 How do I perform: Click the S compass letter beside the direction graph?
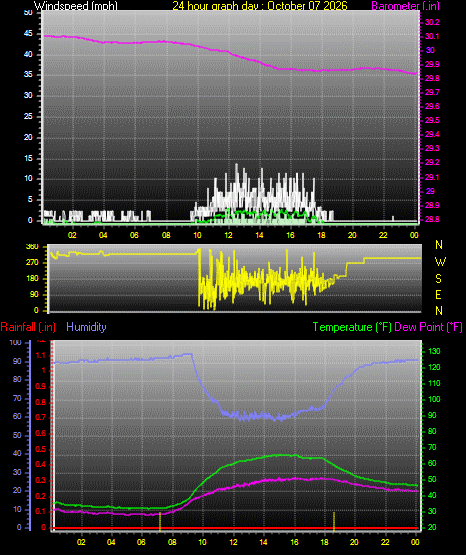438,279
